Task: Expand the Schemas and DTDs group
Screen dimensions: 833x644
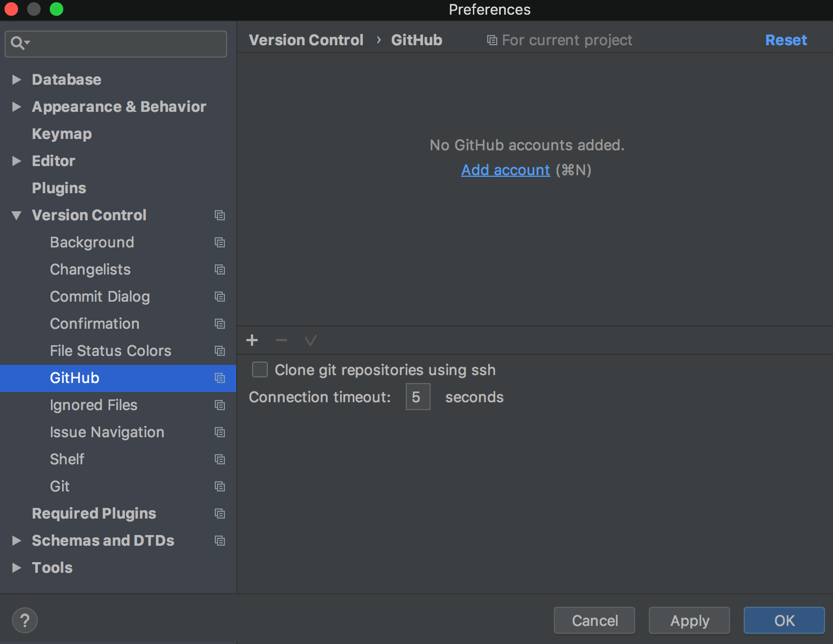Action: tap(16, 541)
